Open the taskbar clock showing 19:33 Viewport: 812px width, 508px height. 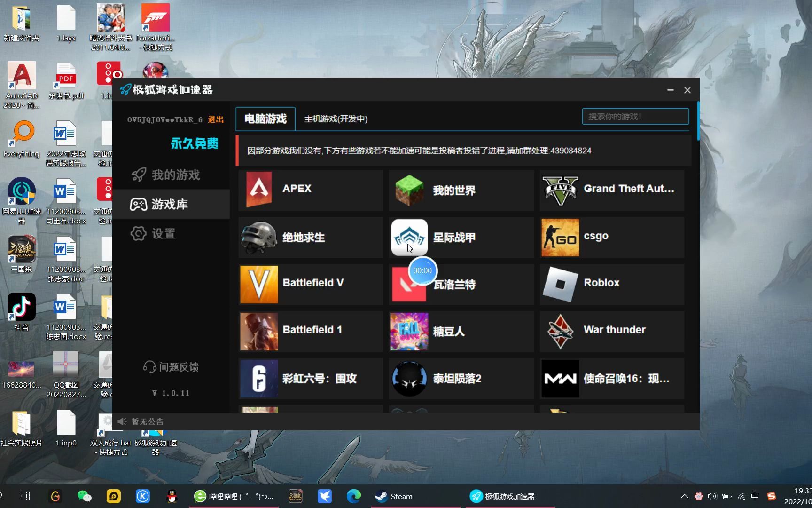click(x=799, y=496)
